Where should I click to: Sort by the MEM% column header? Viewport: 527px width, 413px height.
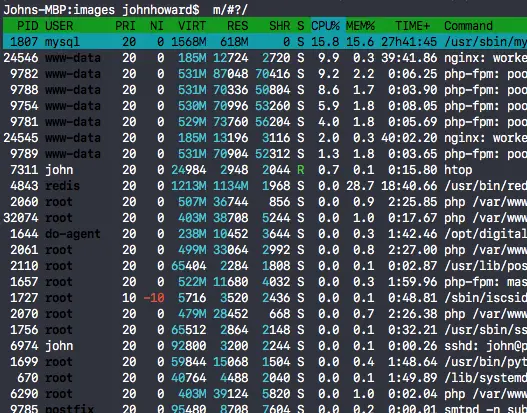pyautogui.click(x=360, y=26)
